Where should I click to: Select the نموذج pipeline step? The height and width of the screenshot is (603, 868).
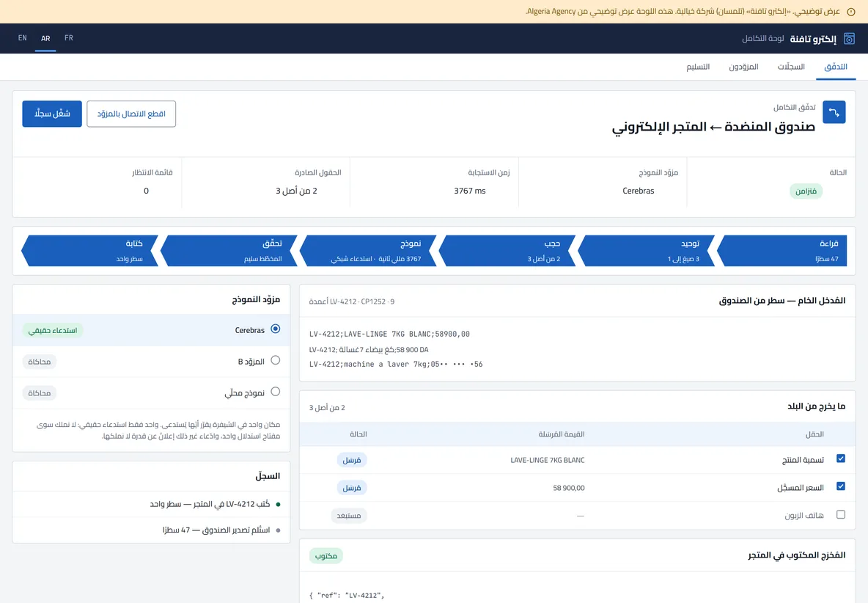[x=368, y=251]
